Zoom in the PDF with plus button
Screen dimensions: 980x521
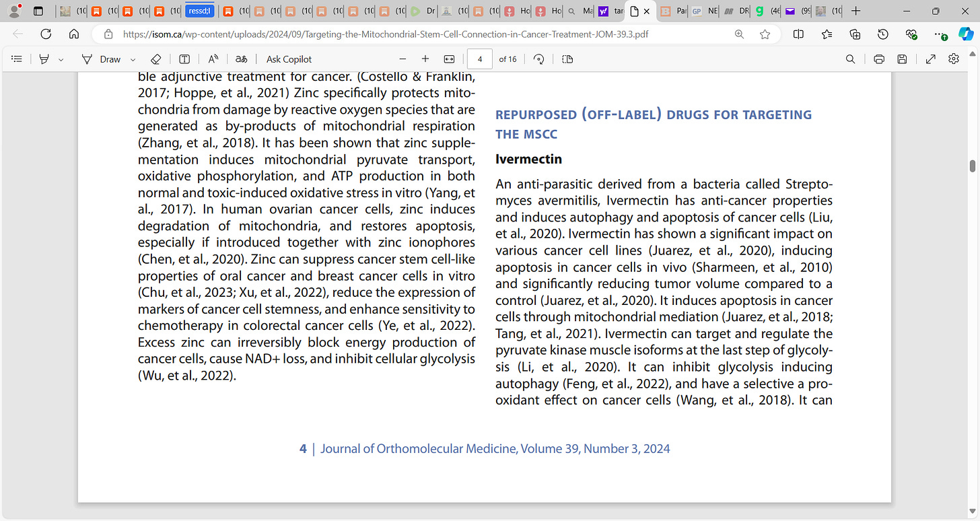click(425, 59)
